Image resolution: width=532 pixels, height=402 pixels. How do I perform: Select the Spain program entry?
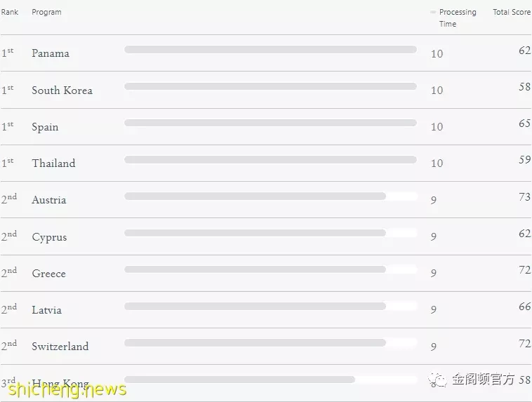pyautogui.click(x=45, y=127)
